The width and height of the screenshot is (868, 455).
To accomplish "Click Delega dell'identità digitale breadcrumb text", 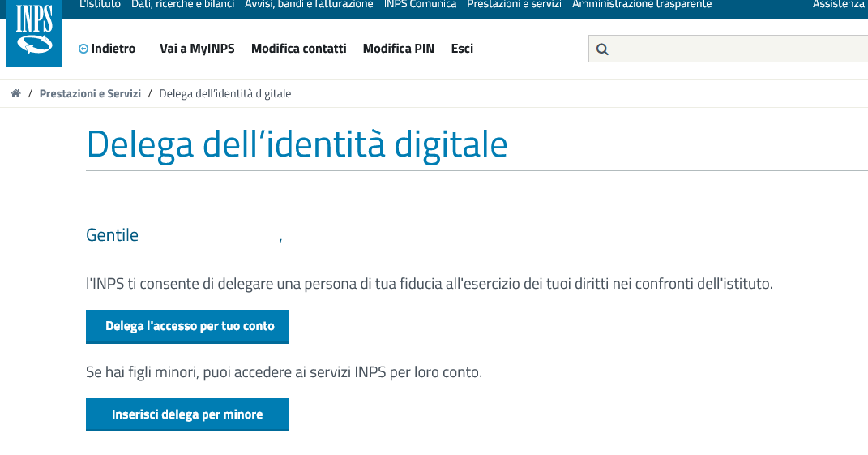I will [225, 93].
